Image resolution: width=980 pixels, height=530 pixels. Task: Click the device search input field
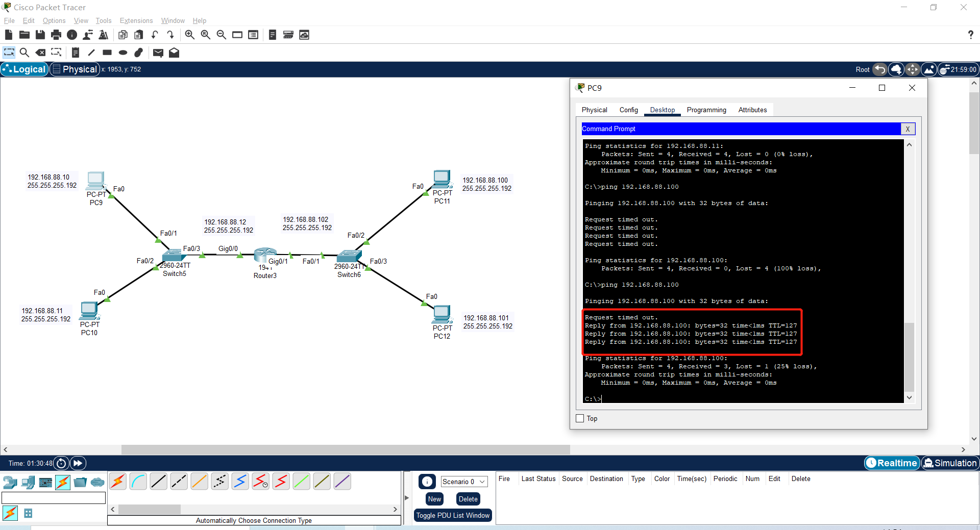coord(54,498)
